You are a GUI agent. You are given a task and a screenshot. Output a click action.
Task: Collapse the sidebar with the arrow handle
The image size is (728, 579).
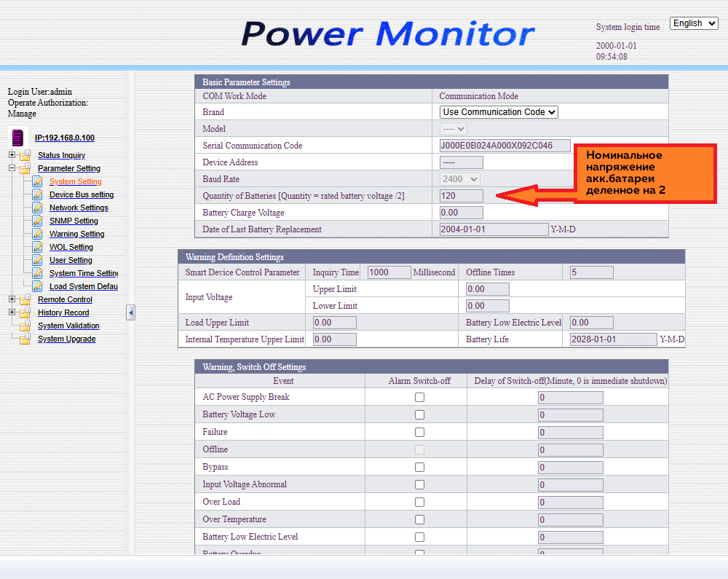(130, 312)
